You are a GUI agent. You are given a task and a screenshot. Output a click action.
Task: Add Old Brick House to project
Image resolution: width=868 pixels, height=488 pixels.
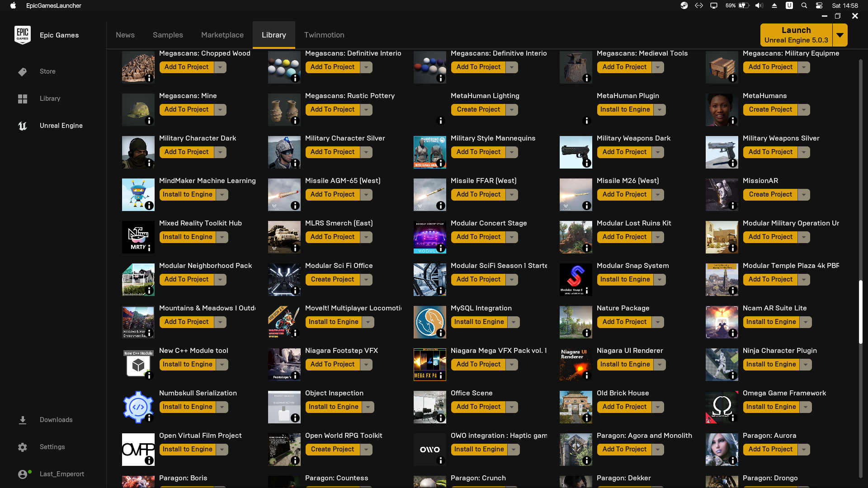point(624,407)
